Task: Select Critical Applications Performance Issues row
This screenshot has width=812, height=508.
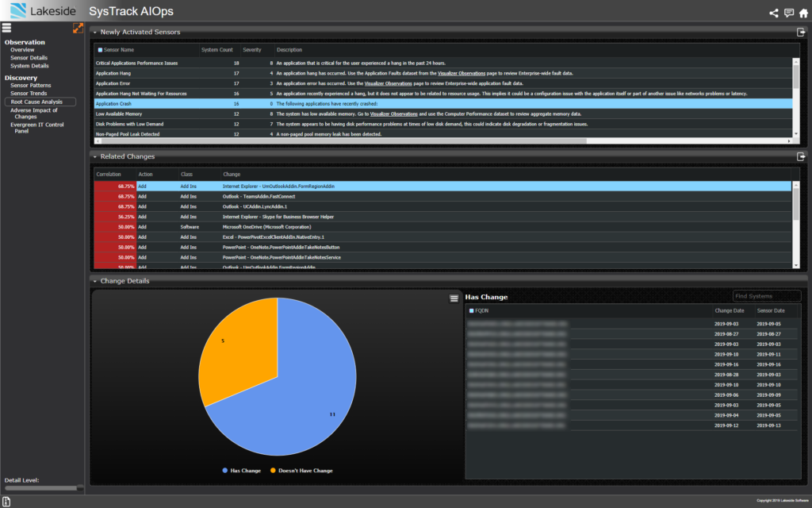Action: 443,63
